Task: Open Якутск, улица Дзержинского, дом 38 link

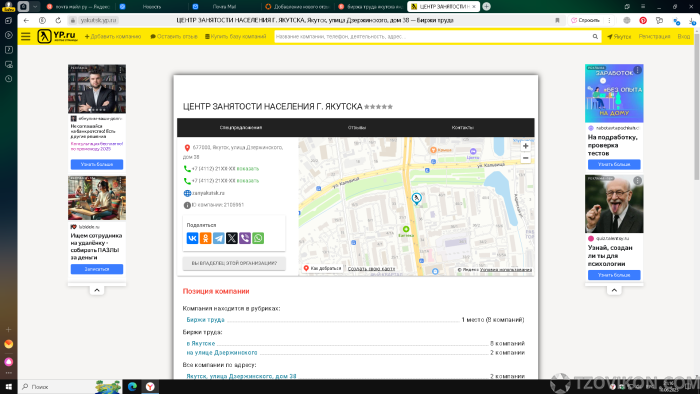Action: 241,376
